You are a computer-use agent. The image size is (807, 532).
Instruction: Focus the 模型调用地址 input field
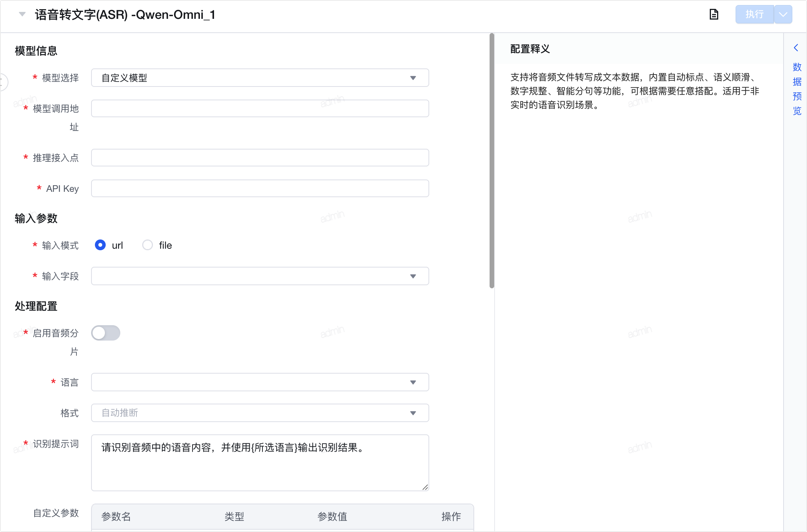[x=260, y=108]
